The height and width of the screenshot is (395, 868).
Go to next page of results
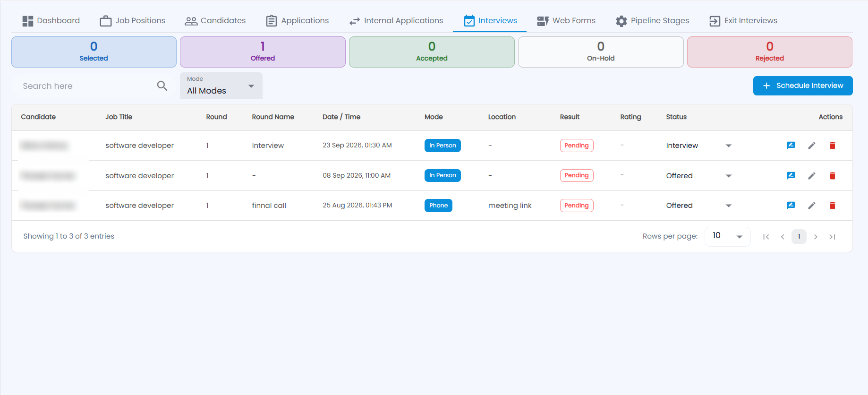(816, 237)
